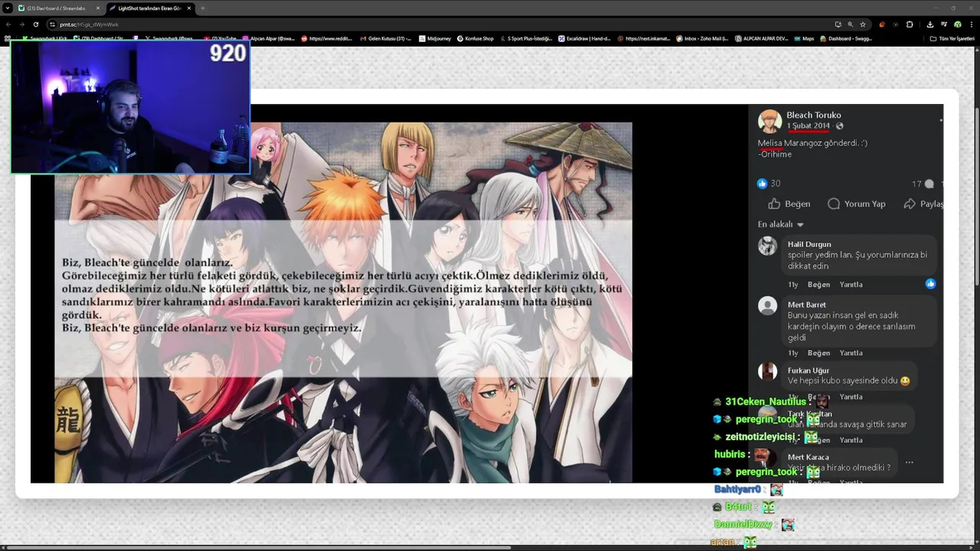Click Furkan Uğur's commenter name
Image resolution: width=980 pixels, height=551 pixels.
click(808, 370)
